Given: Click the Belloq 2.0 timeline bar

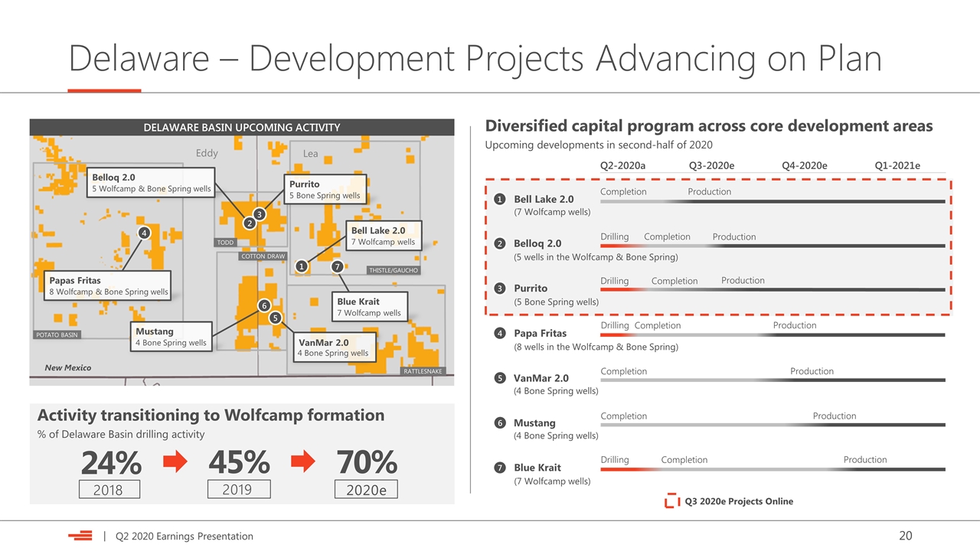Looking at the screenshot, I should [773, 246].
